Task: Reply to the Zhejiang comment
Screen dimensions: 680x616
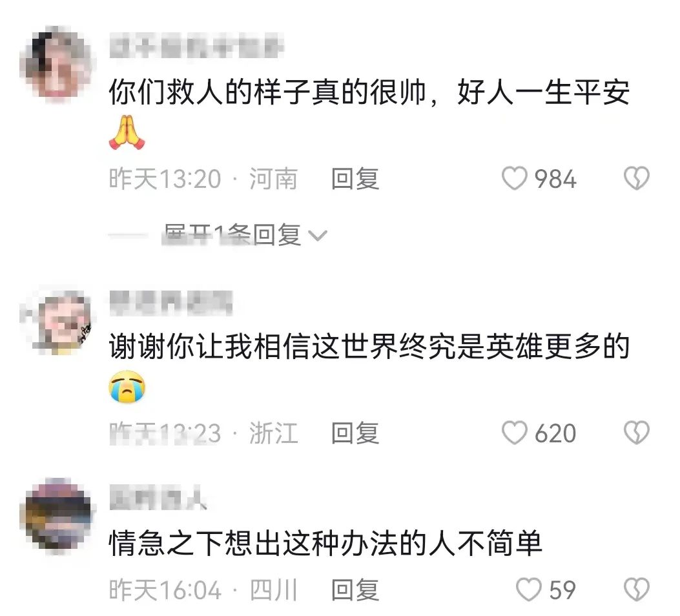Action: coord(355,433)
